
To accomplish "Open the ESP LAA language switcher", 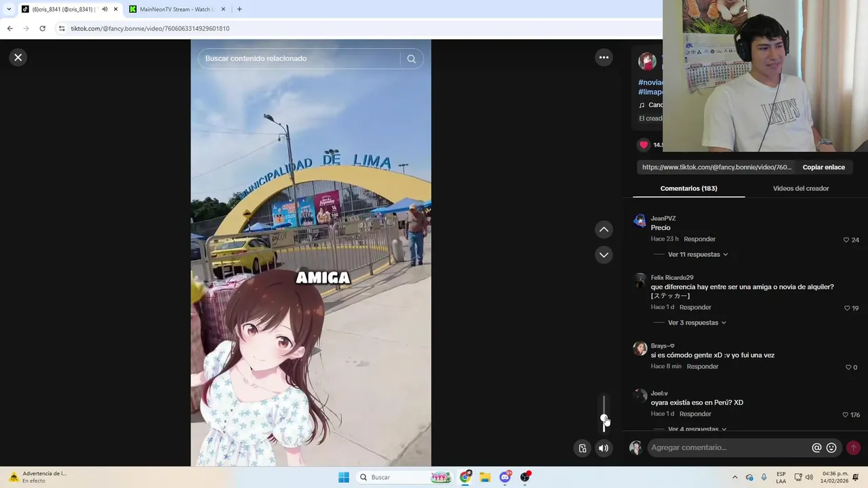I will (781, 477).
